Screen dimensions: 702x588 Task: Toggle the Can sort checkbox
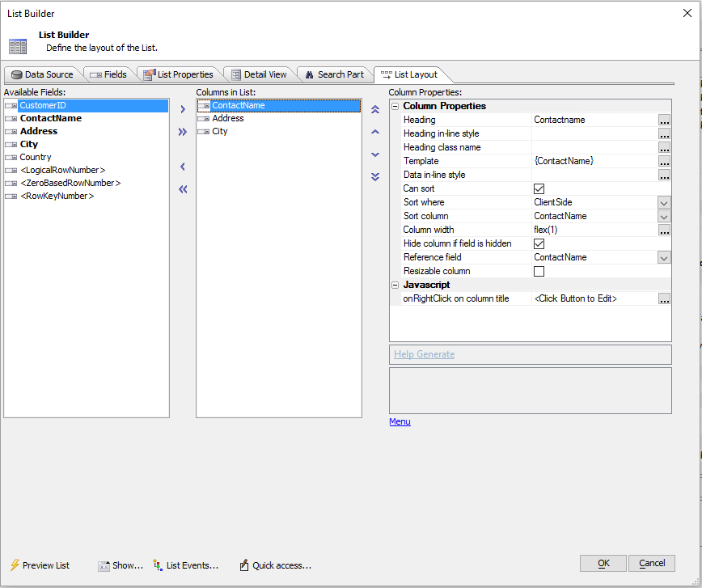click(539, 188)
